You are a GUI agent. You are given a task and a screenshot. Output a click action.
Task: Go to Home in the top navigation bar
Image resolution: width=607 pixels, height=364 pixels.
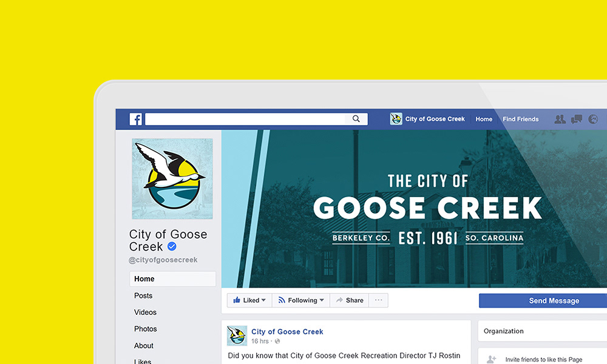484,119
